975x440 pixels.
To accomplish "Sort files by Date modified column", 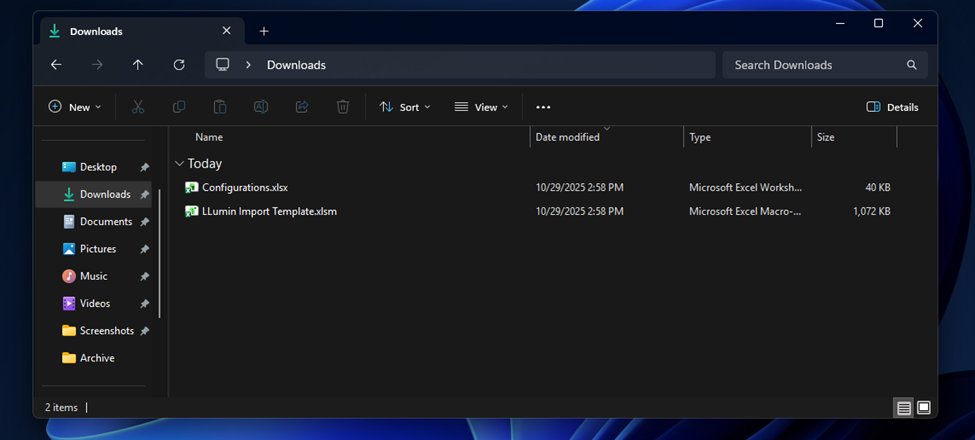I will pos(567,137).
